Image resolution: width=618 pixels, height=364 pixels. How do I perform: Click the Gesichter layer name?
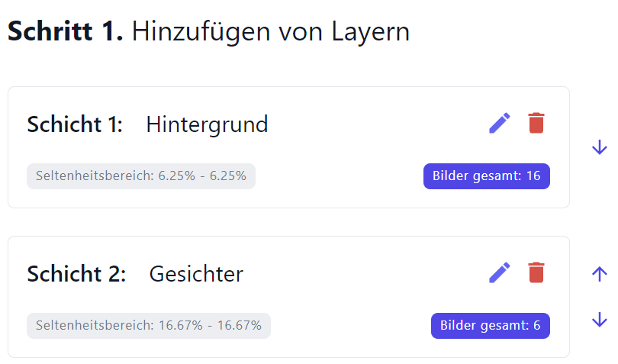(x=196, y=274)
